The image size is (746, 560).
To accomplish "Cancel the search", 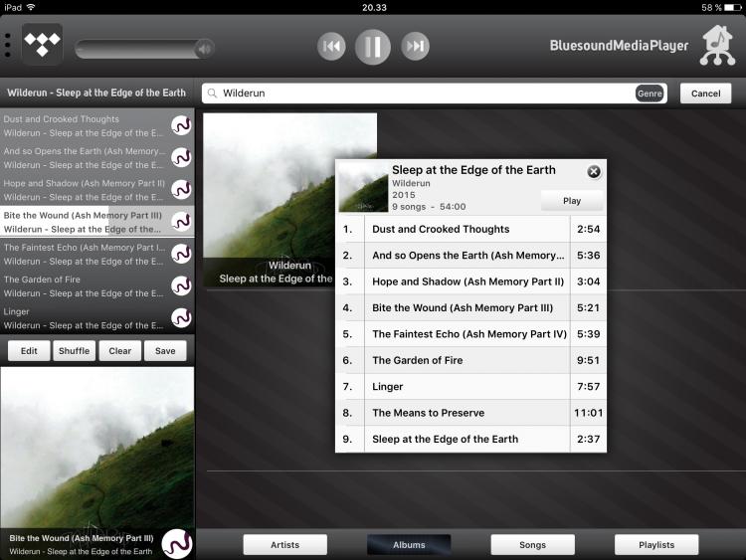I will click(x=705, y=93).
